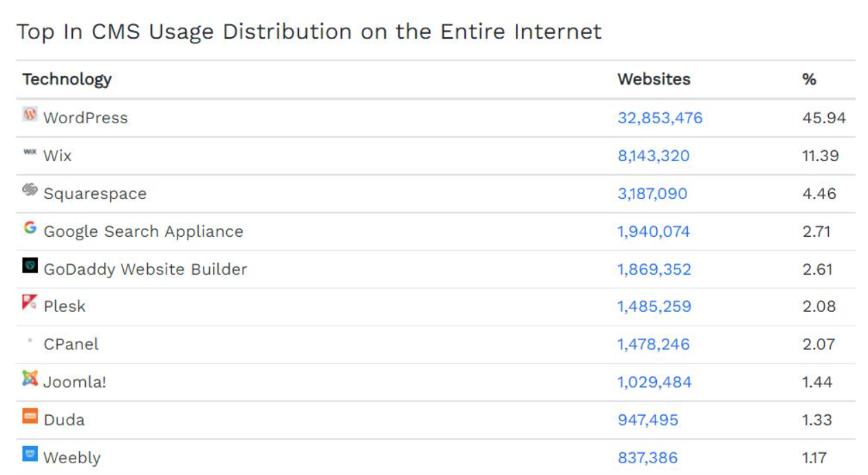Viewport: 868px width, 475px height.
Task: Open the 1,869,352 GoDaddy websites link
Action: [654, 269]
